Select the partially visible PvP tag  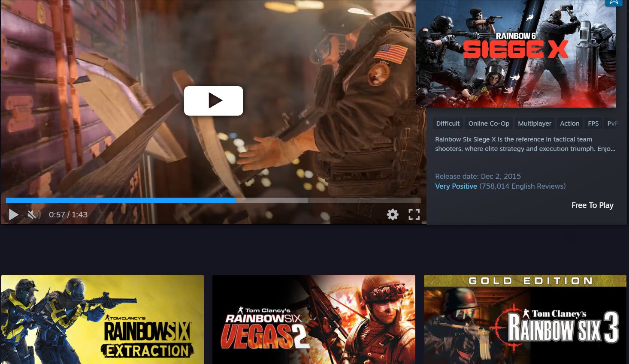click(x=612, y=123)
